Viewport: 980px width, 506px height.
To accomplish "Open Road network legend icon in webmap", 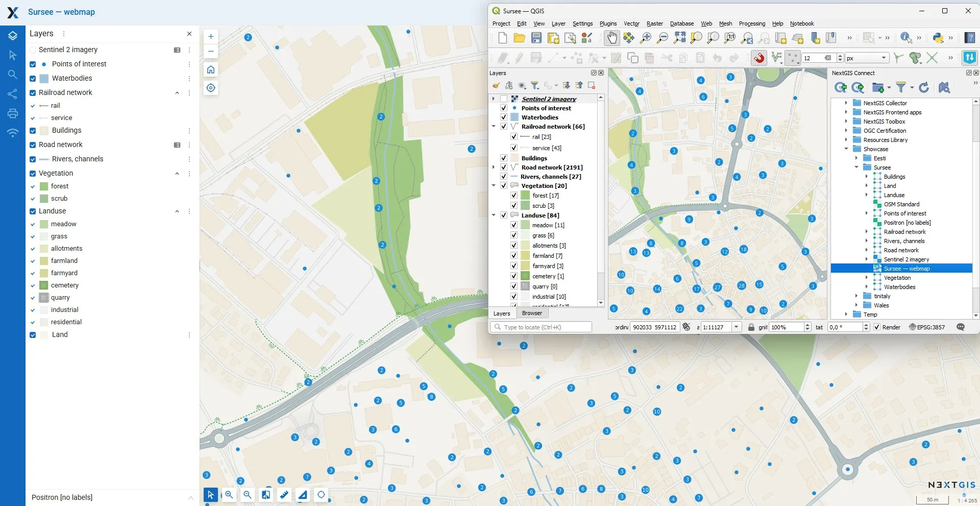I will point(177,145).
